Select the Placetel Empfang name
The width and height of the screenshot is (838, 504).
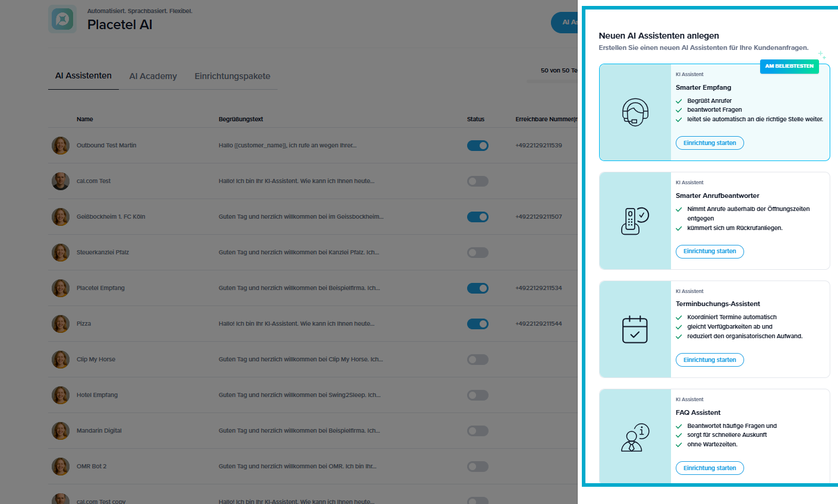pos(100,288)
